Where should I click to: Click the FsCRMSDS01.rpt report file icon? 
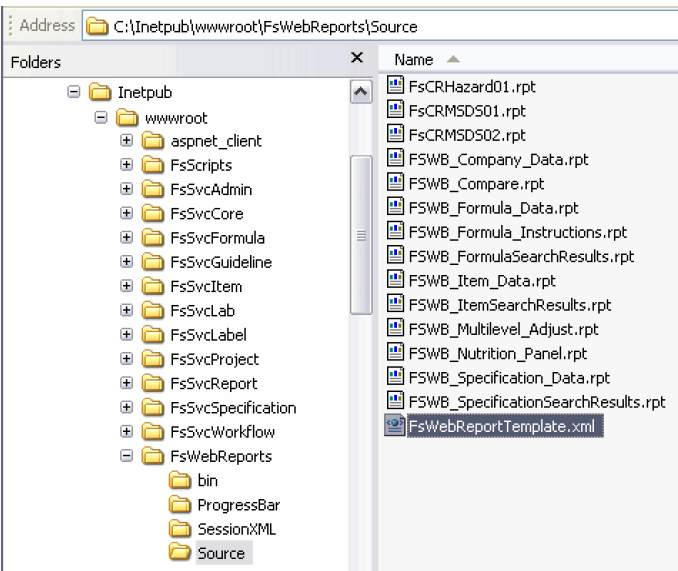395,109
